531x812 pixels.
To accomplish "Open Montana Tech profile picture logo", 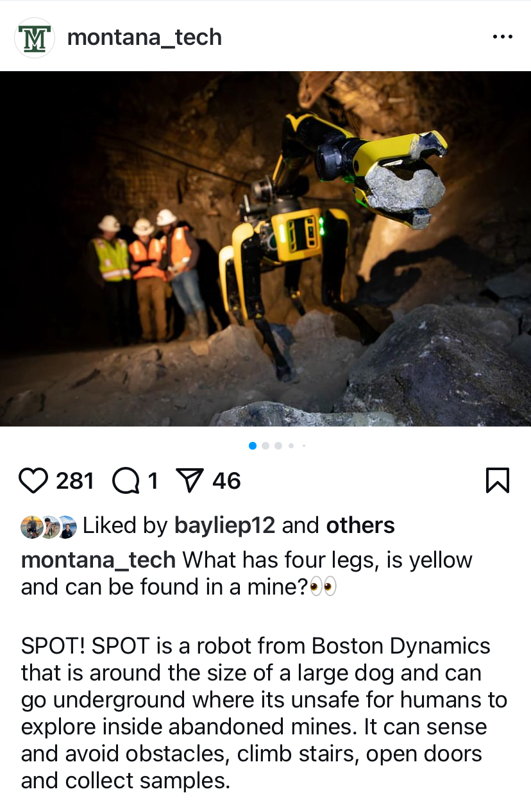I will coord(35,38).
